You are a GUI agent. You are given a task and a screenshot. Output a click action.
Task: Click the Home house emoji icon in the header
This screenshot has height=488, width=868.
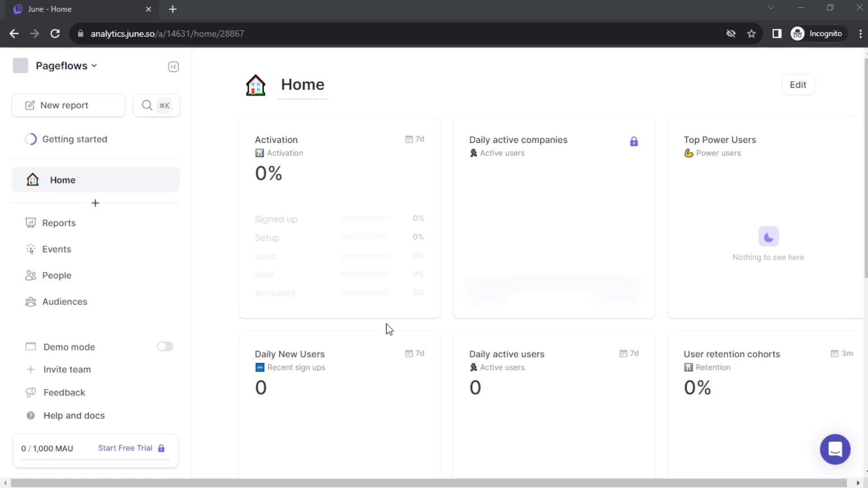point(255,85)
